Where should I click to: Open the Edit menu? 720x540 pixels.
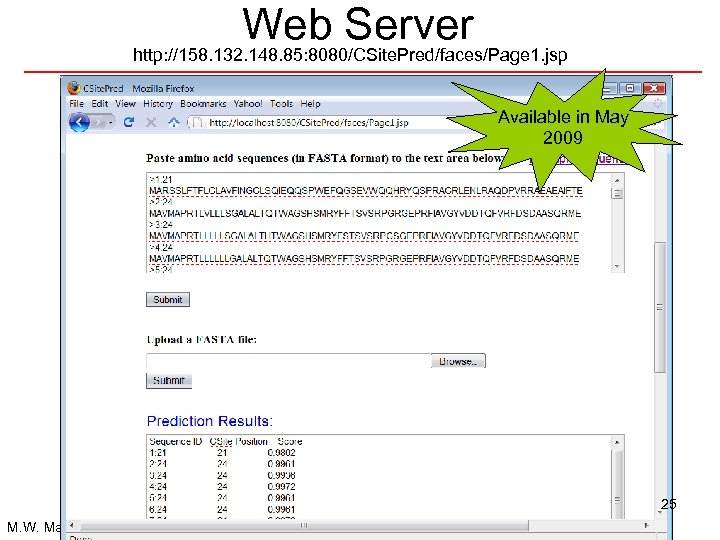pyautogui.click(x=100, y=104)
